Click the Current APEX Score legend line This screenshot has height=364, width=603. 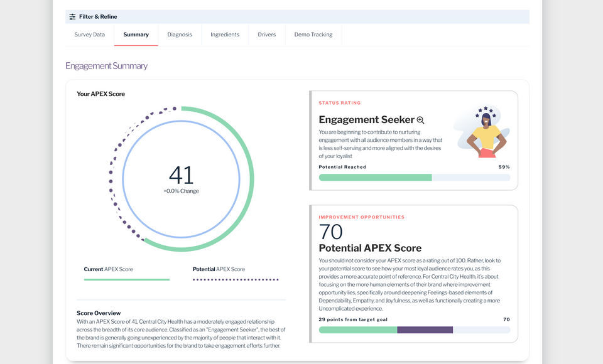point(127,279)
